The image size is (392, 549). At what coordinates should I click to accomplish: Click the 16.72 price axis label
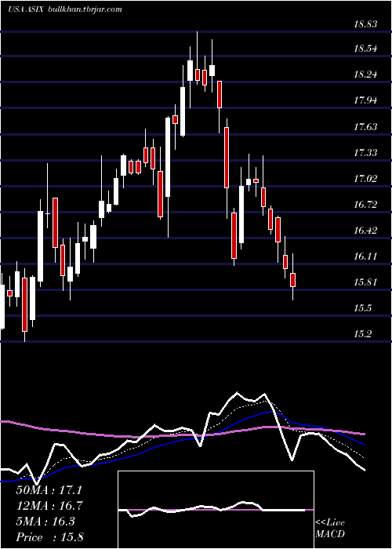[365, 205]
